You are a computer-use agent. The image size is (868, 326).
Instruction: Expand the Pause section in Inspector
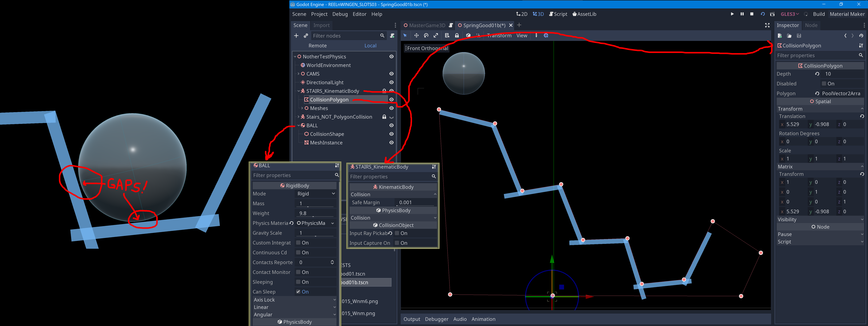point(820,235)
